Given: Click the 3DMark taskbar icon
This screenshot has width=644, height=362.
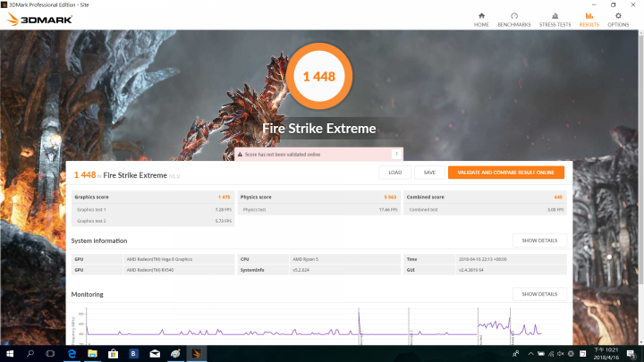Looking at the screenshot, I should (x=196, y=354).
